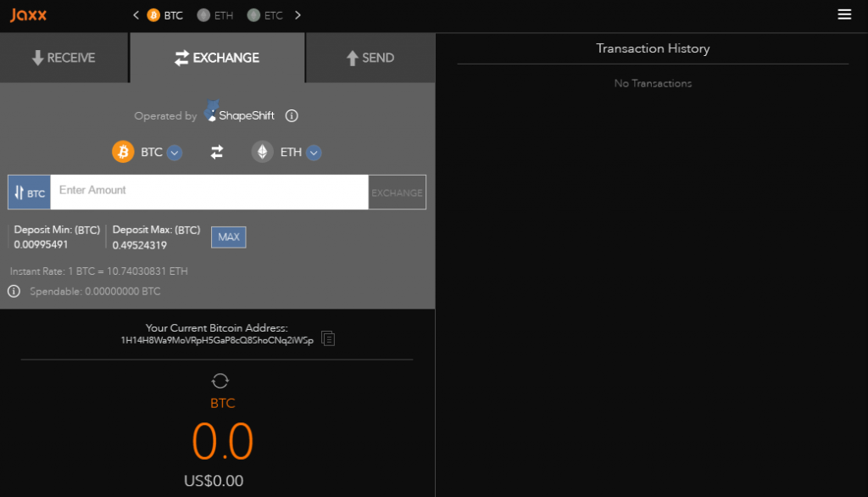Click the US$0.00 fiat balance
Screen dimensions: 868x497
tap(214, 480)
